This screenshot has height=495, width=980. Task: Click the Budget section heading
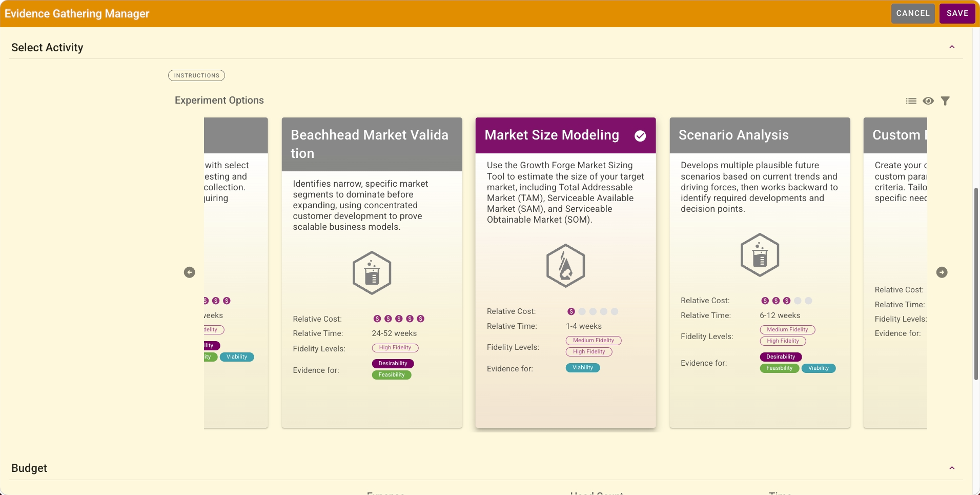[29, 468]
